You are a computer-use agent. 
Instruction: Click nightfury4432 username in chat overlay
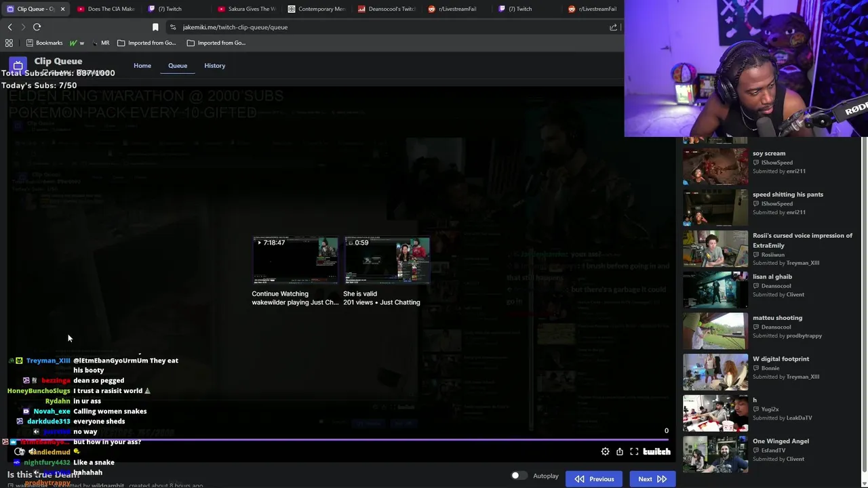47,462
